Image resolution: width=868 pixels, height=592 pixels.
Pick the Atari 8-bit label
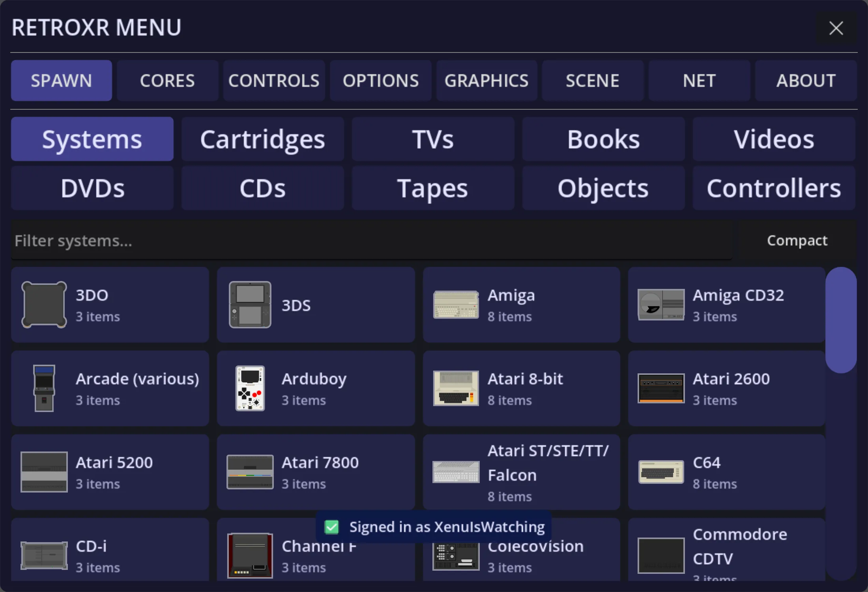click(x=525, y=379)
